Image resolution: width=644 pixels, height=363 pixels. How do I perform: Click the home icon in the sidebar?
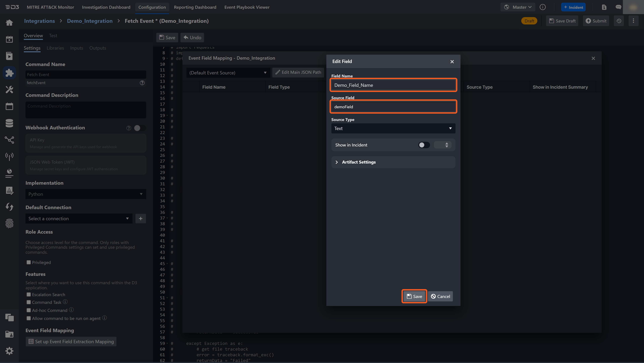(10, 22)
